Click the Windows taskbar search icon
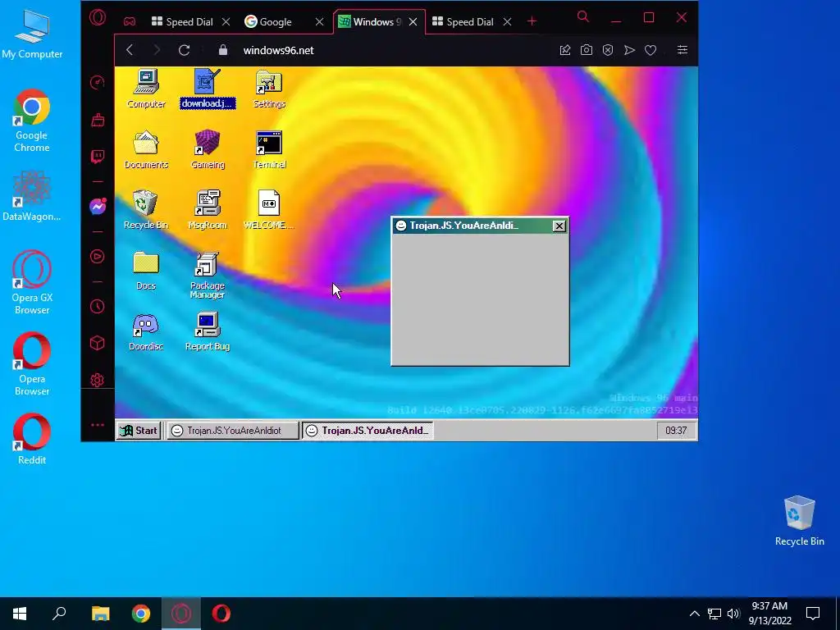 coord(59,614)
